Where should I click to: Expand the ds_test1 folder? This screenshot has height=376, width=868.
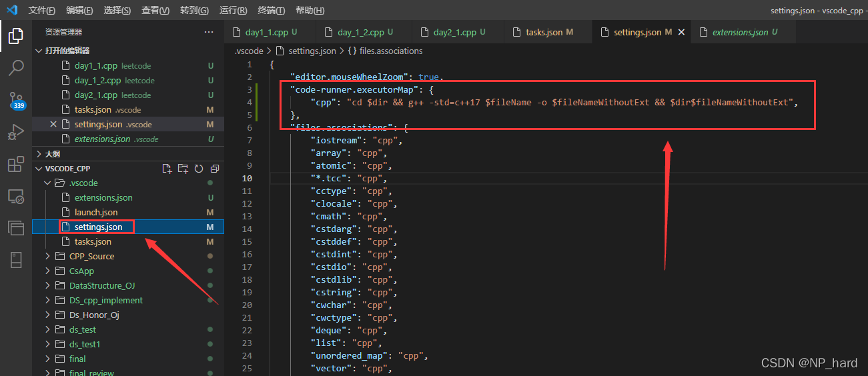(x=127, y=344)
